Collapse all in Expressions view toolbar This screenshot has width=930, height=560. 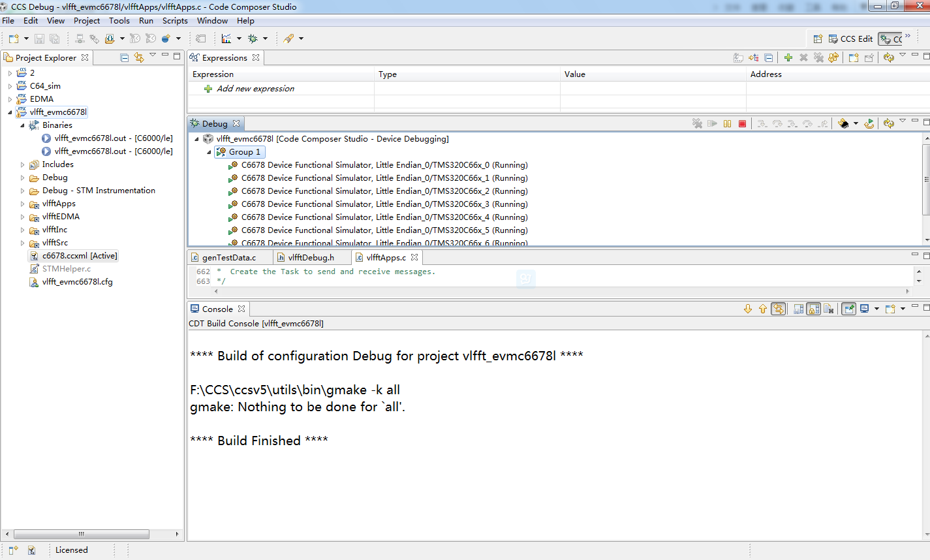(x=769, y=57)
